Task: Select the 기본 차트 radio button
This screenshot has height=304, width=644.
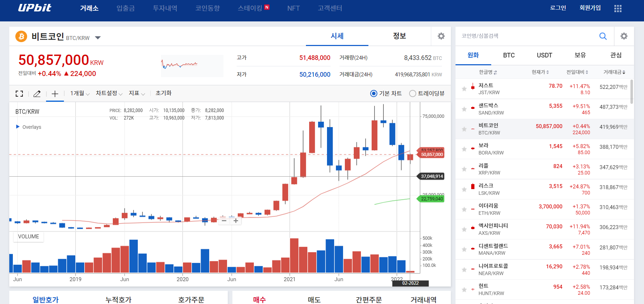Action: click(374, 93)
